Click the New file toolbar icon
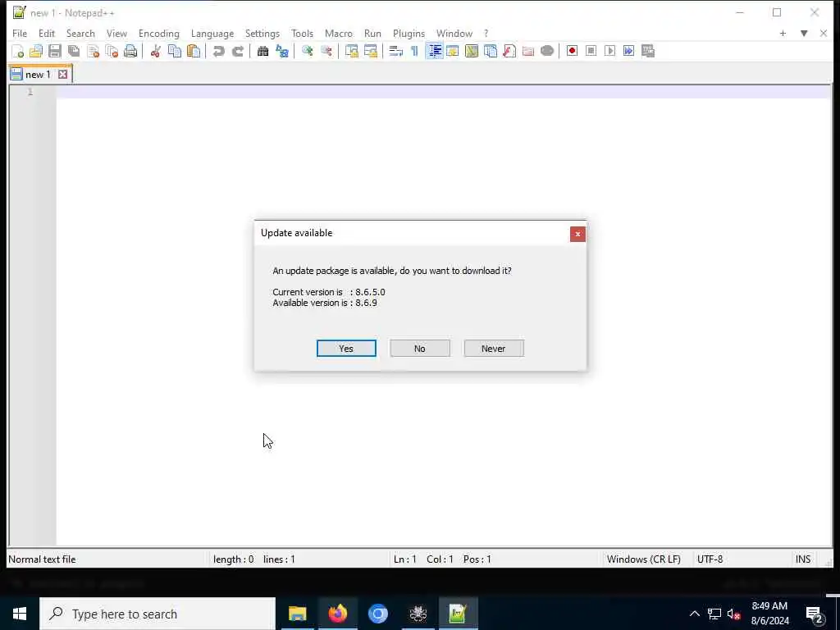The width and height of the screenshot is (840, 630). [x=18, y=51]
